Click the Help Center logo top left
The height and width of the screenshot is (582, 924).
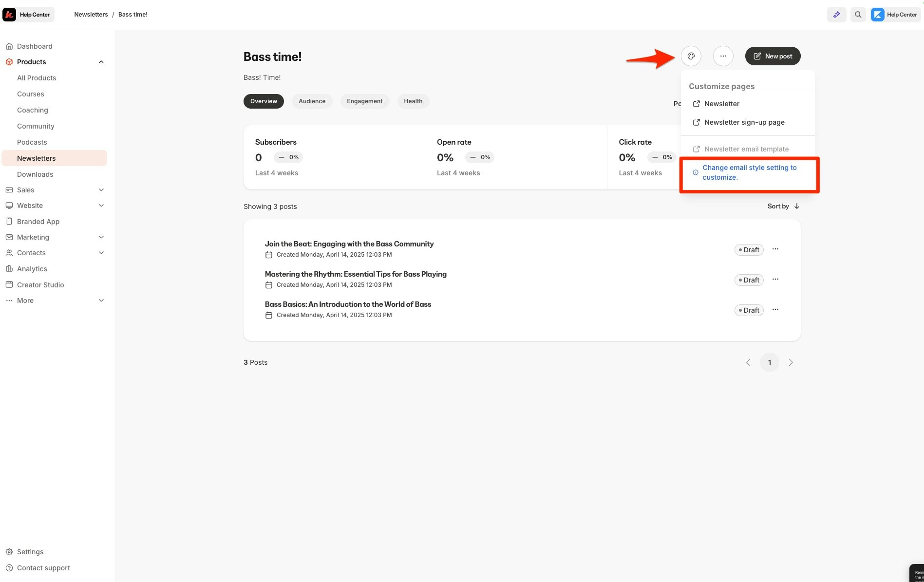point(9,14)
